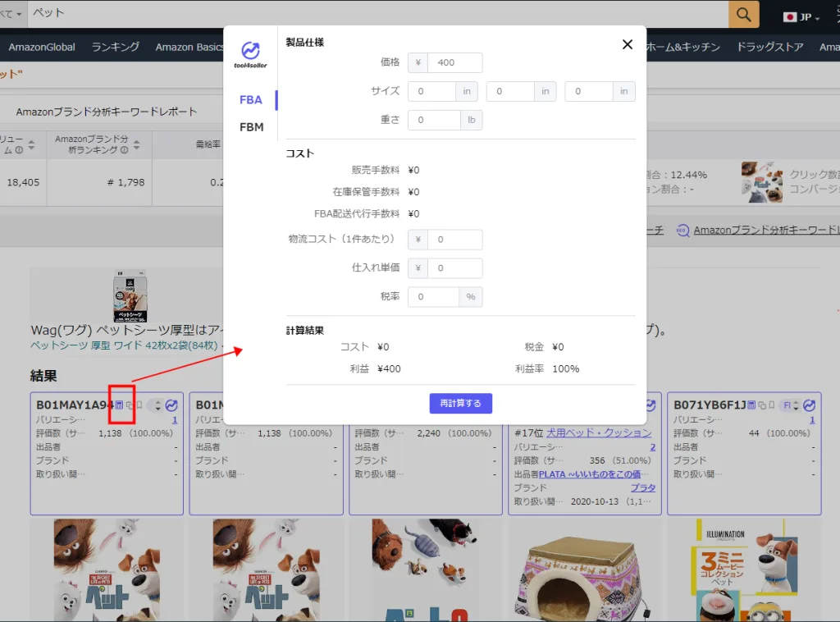840x622 pixels.
Task: Open AmazonGlobal in the nav bar
Action: [42, 47]
